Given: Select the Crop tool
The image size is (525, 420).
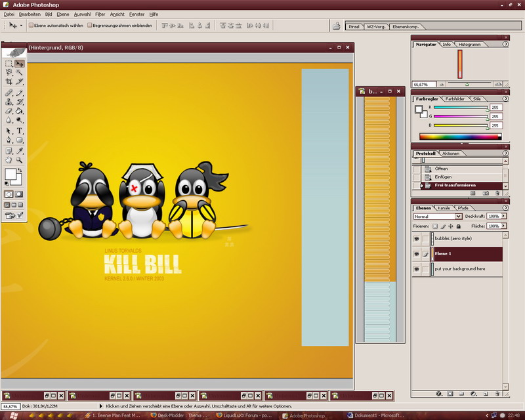Looking at the screenshot, I should [x=9, y=81].
